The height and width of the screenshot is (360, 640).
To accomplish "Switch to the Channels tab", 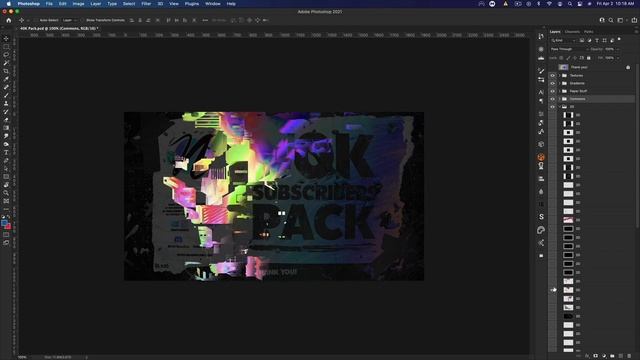I will coord(572,31).
